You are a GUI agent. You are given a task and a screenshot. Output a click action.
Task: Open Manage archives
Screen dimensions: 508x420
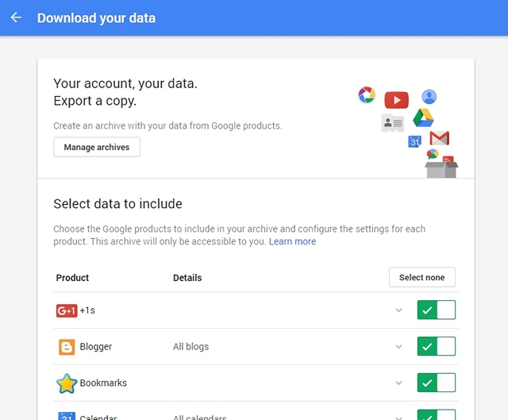coord(97,147)
